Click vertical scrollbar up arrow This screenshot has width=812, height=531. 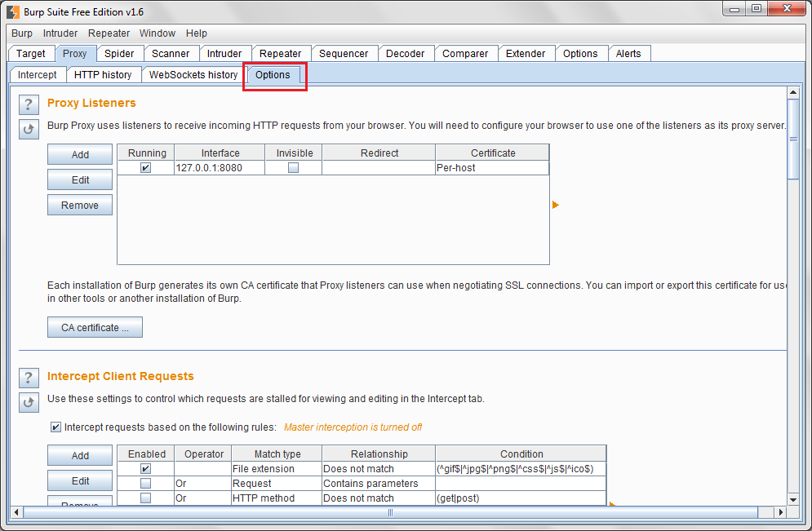tap(793, 93)
